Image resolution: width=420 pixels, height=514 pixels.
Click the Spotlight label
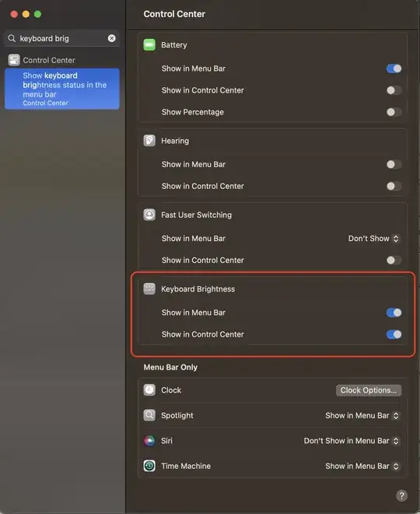pyautogui.click(x=177, y=415)
